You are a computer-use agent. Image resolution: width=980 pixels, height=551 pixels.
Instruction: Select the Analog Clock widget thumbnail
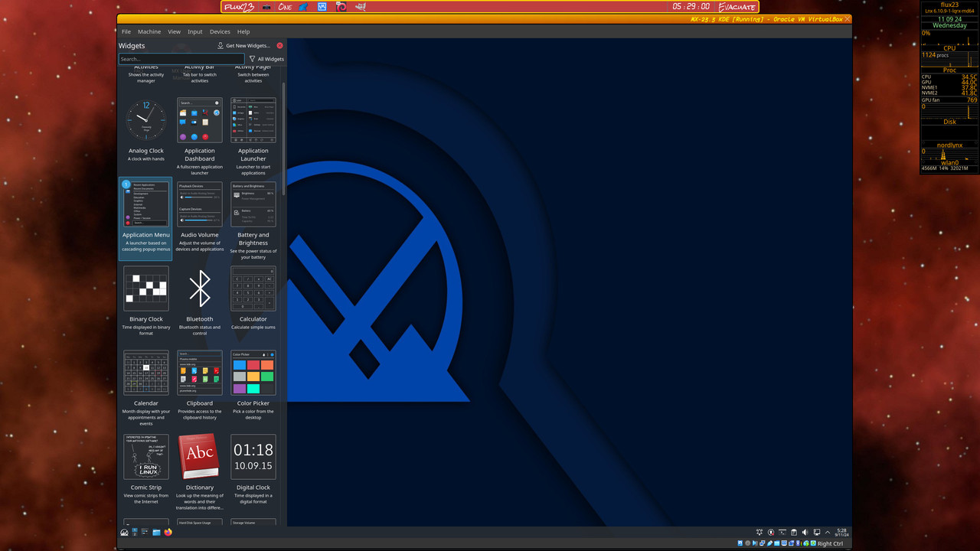(145, 120)
